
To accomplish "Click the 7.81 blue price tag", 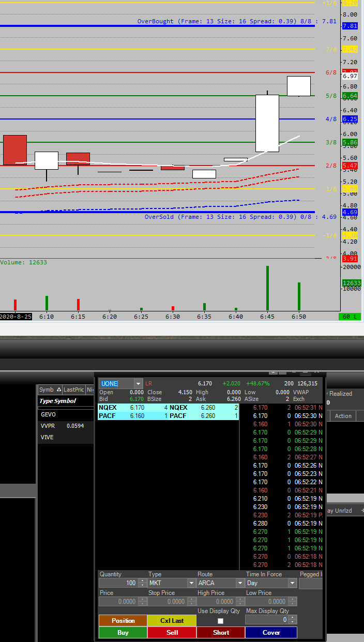I will click(350, 26).
